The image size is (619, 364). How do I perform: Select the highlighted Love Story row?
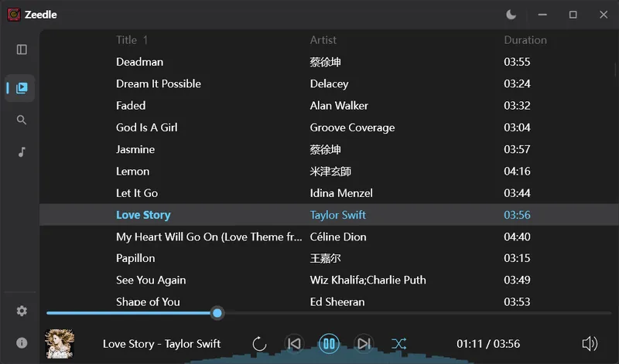coord(330,215)
